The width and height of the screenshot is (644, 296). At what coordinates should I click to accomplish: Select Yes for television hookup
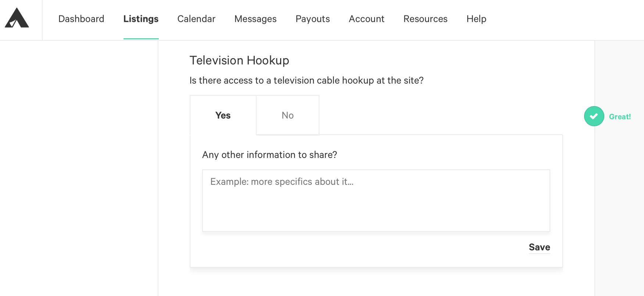tap(223, 115)
